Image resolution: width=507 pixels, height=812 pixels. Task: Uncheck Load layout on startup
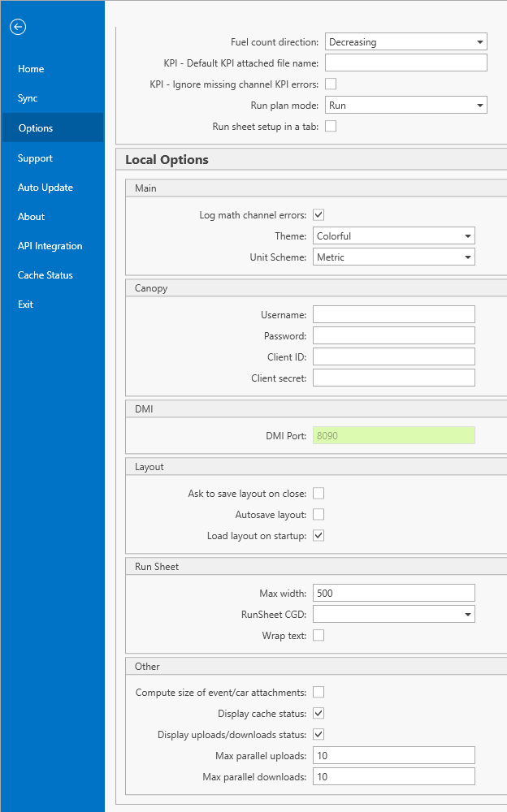tap(318, 535)
